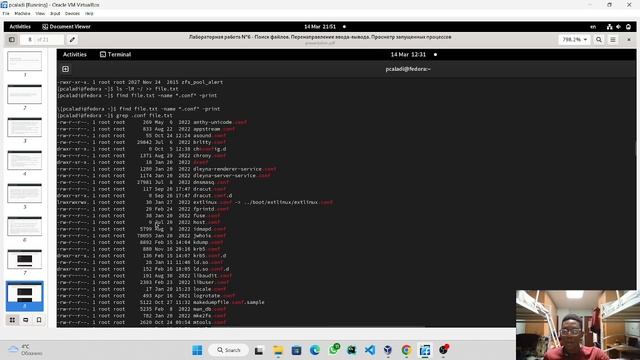Click the 'pcaladi@fedora:~' terminal title text
This screenshot has width=640, height=360.
(x=408, y=69)
